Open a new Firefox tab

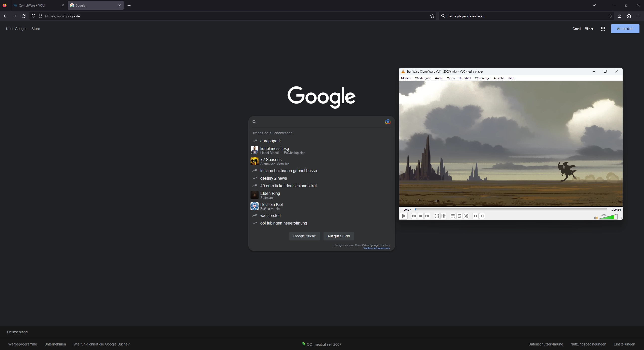pos(129,5)
